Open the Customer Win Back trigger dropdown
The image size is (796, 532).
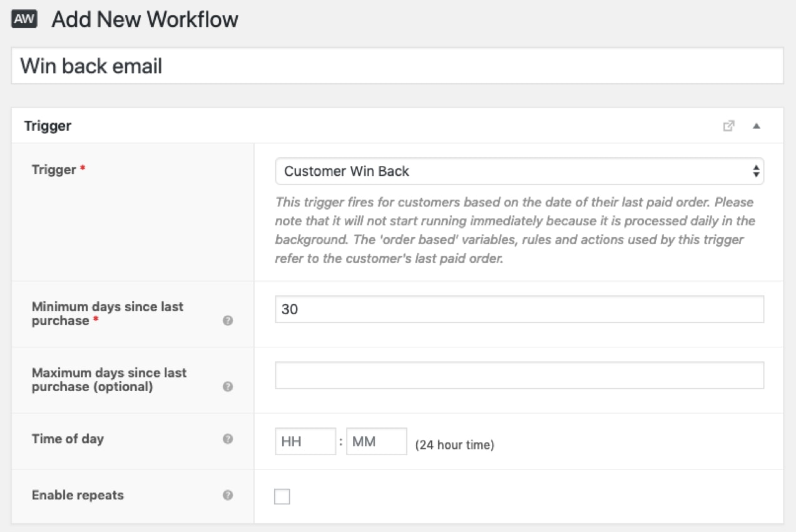[x=519, y=171]
